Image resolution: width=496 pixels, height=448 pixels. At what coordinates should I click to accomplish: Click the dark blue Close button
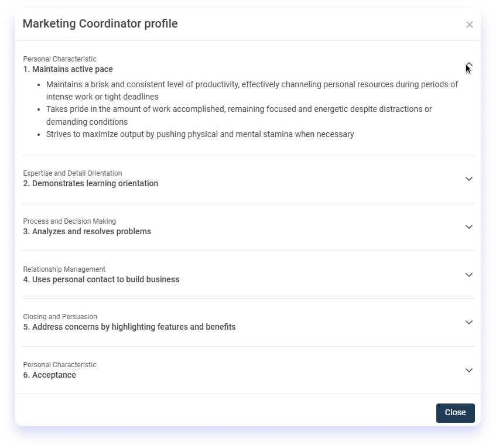(455, 413)
